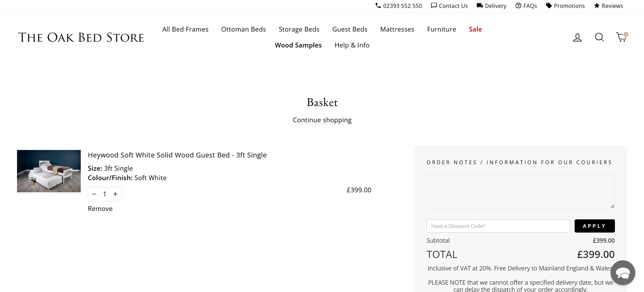Call the phone number 02393 552 550
Screen dimensions: 644x292
point(399,6)
